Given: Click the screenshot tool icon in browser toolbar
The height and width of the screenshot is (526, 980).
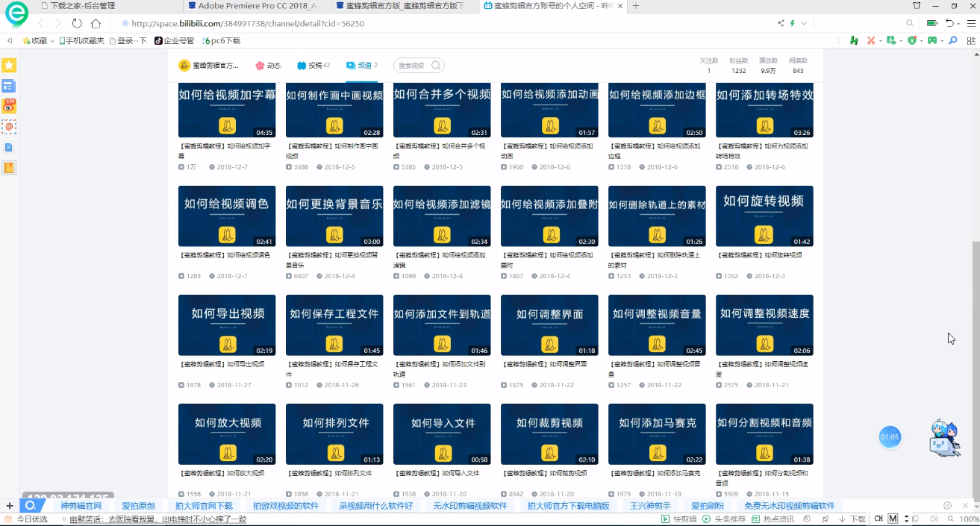Looking at the screenshot, I should tap(870, 40).
